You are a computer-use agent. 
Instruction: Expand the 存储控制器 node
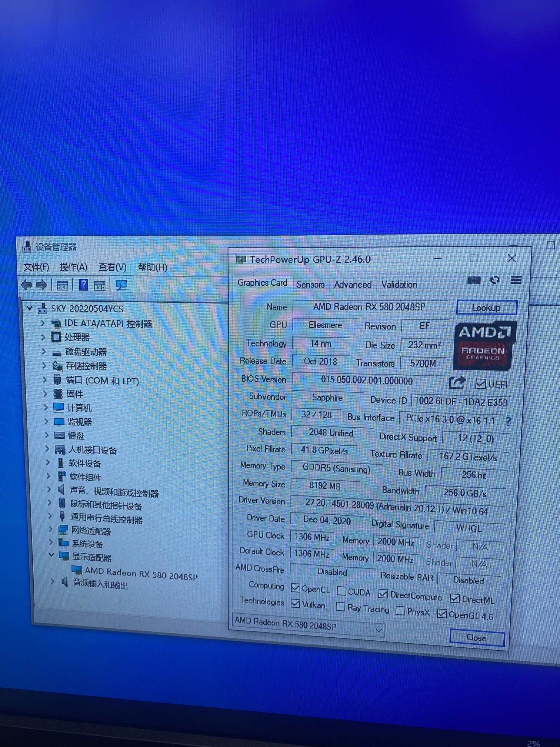(x=44, y=366)
